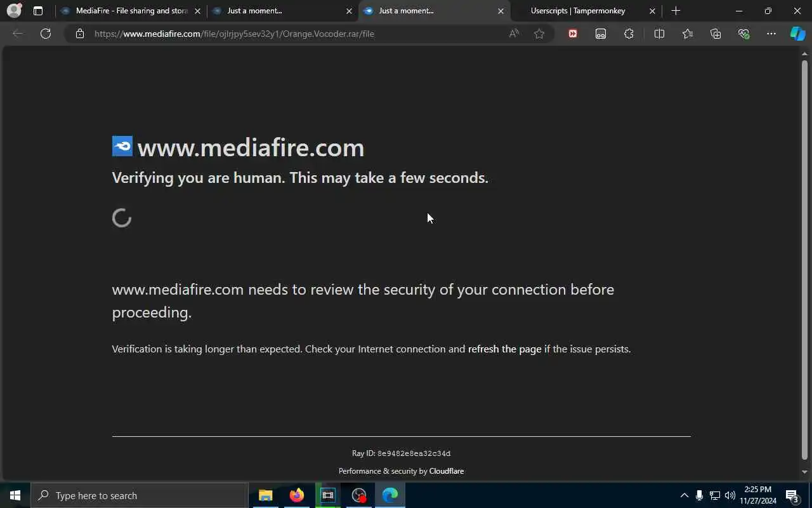Open the Windows Start menu
Viewport: 812px width, 508px height.
[15, 495]
